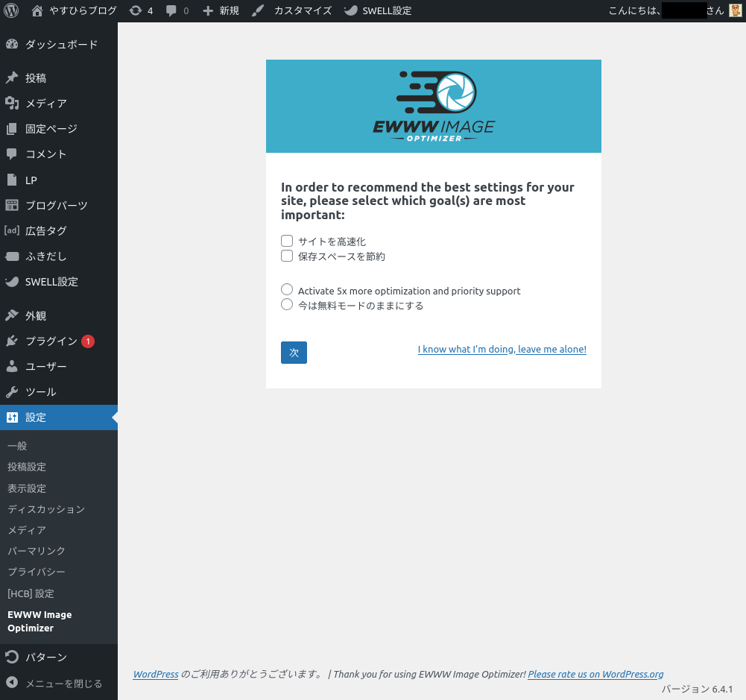Screen dimensions: 746x700
Task: Open ディスカッション settings submenu item
Action: tap(46, 509)
